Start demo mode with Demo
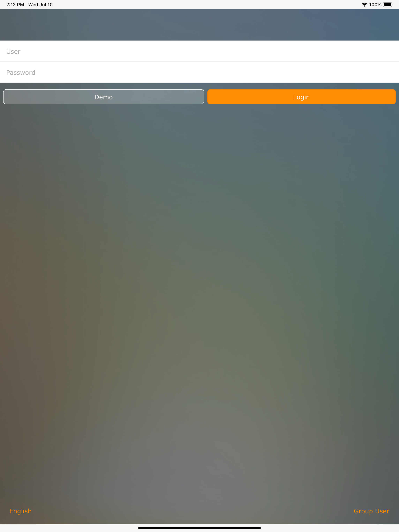 coord(103,97)
